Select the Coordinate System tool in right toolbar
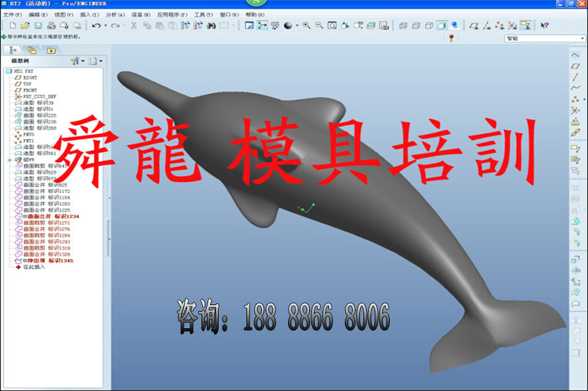This screenshot has height=391, width=588. pos(575,110)
